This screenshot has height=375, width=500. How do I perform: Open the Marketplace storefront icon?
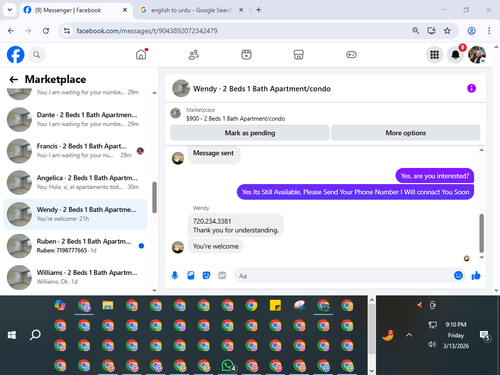pos(299,55)
